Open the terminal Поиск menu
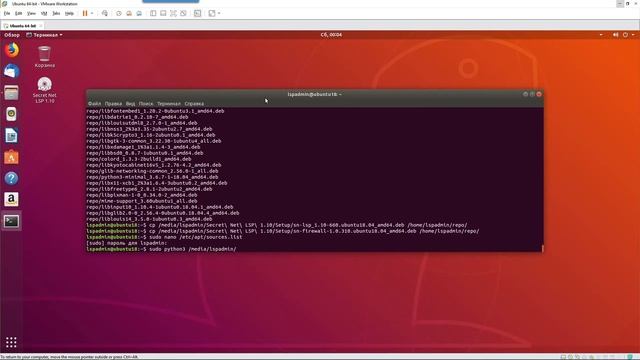The image size is (640, 360). [146, 104]
